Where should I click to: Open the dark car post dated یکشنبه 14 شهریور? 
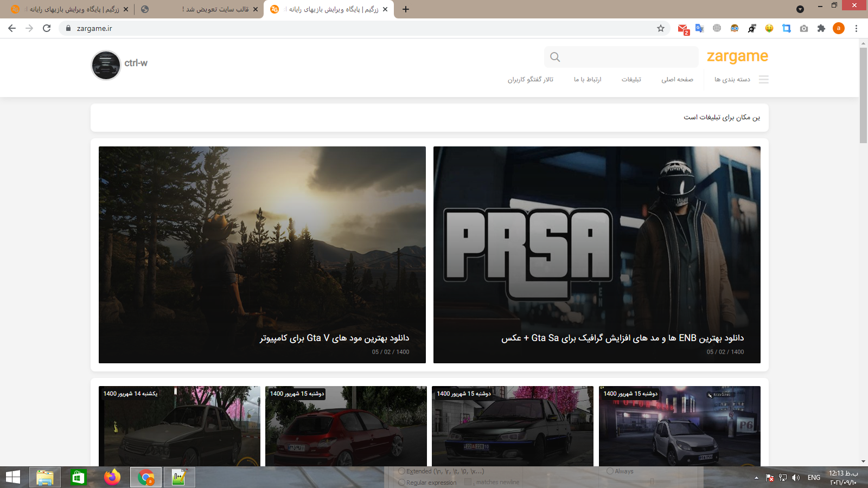pos(180,426)
